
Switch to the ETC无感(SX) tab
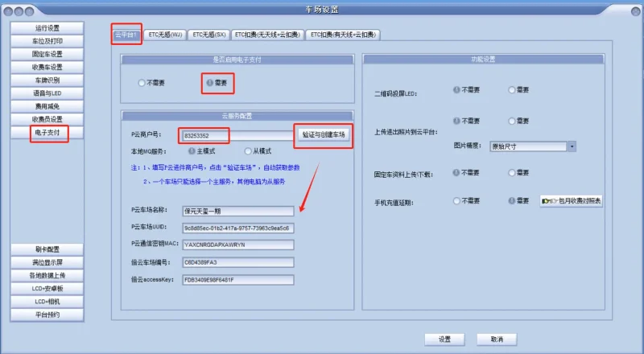click(x=208, y=35)
